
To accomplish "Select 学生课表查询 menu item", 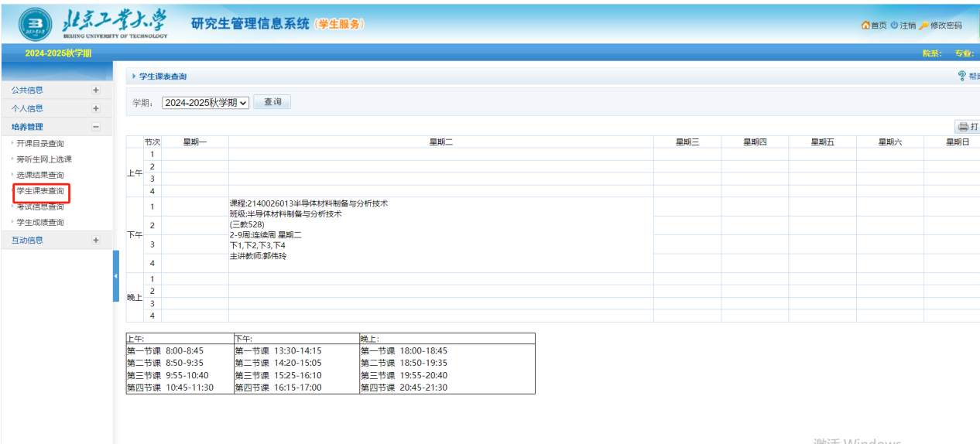I will tap(40, 191).
